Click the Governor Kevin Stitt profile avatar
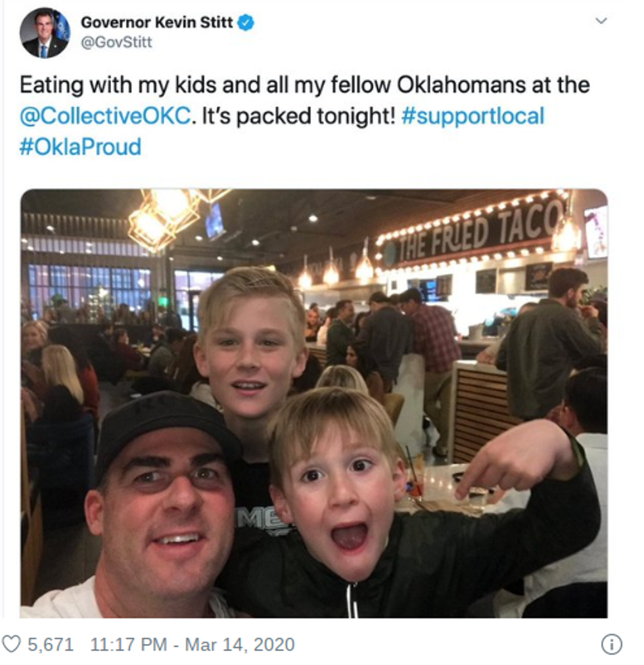 pyautogui.click(x=44, y=33)
